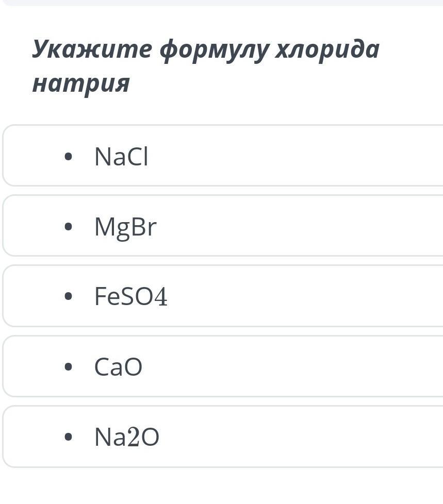Select the NaCl answer option

click(x=223, y=155)
